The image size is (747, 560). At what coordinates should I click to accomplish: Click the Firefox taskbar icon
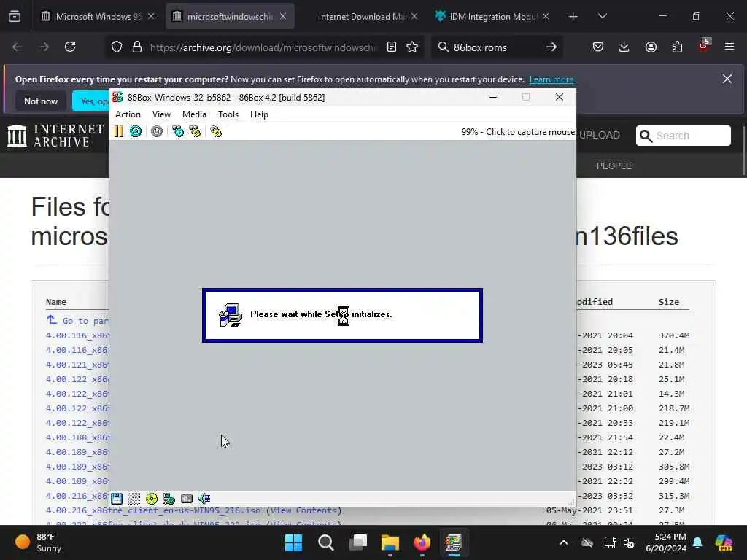point(422,542)
